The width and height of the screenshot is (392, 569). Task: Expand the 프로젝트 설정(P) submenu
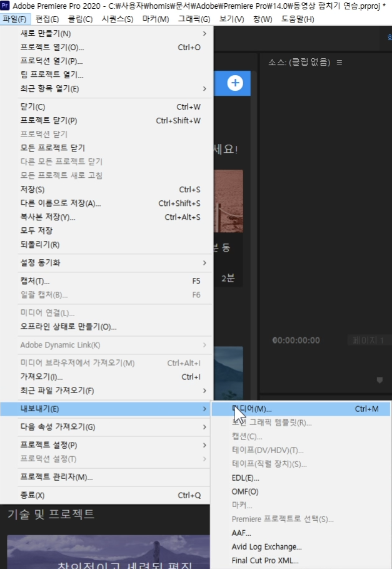[105, 445]
